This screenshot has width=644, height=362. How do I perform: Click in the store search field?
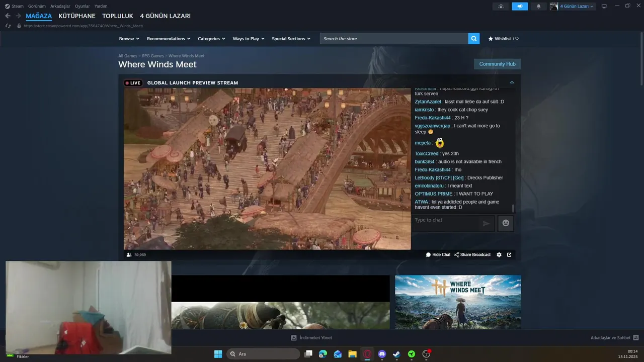[x=394, y=39]
